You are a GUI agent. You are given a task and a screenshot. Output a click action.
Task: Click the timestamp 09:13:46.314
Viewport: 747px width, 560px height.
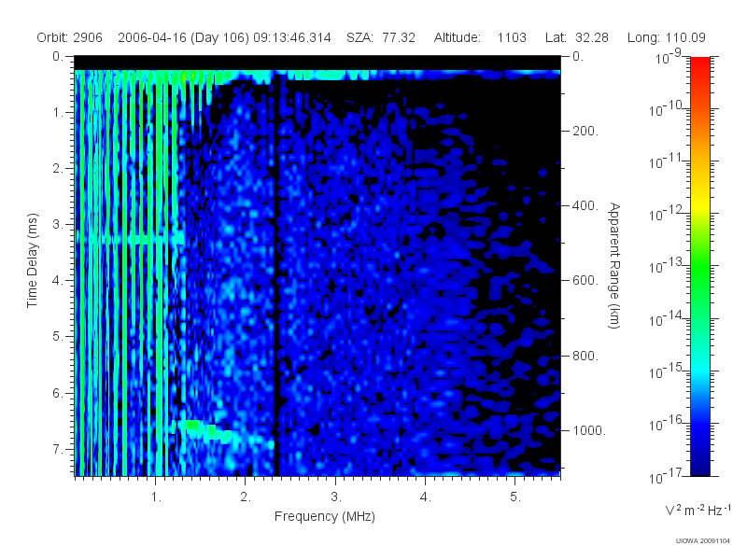coord(292,37)
